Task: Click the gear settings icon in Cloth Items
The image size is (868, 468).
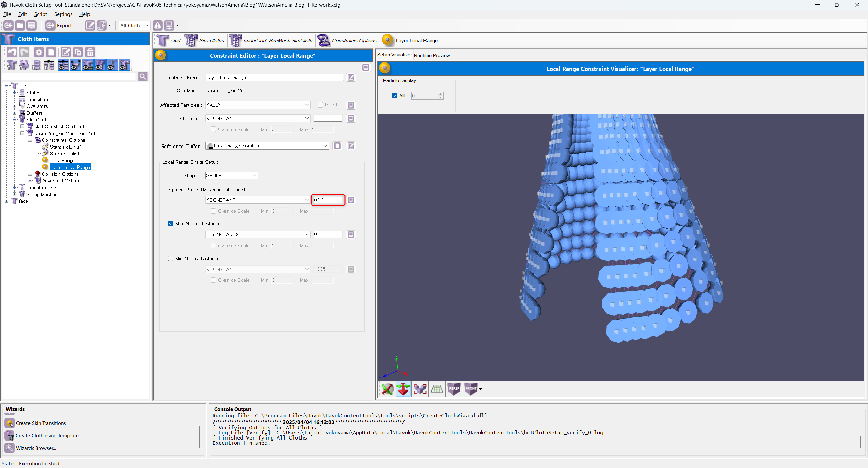Action: 39,52
